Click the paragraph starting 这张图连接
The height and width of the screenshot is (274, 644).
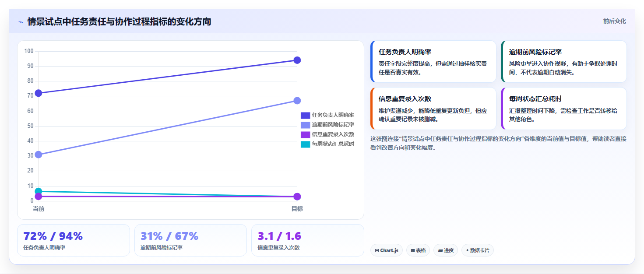498,143
